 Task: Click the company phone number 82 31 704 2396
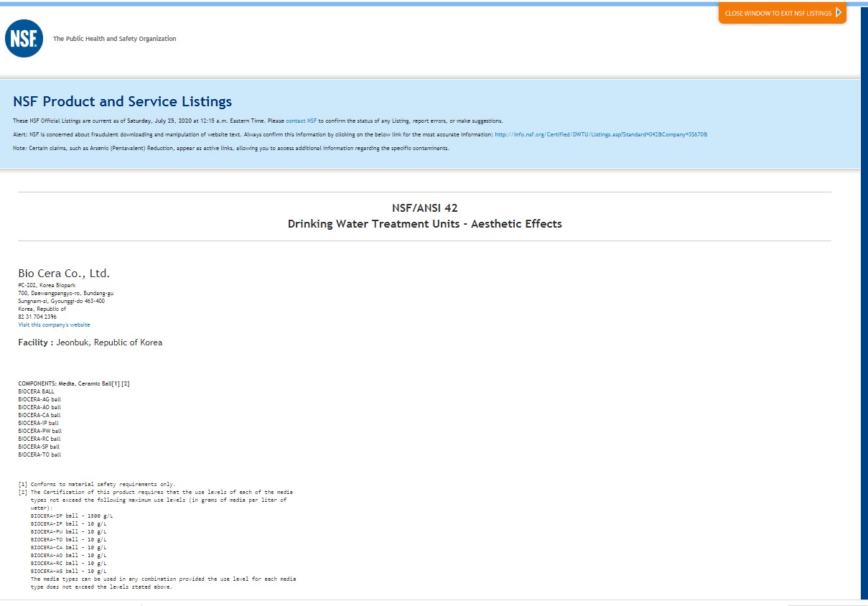point(37,317)
